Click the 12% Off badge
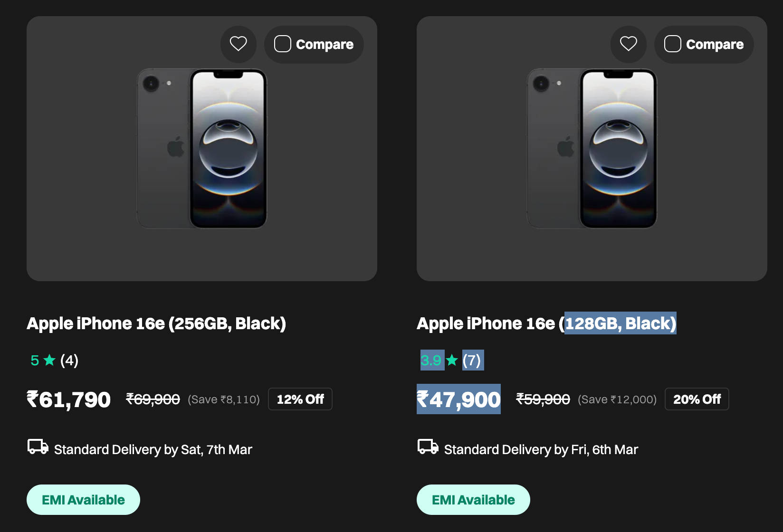Image resolution: width=783 pixels, height=532 pixels. [300, 399]
